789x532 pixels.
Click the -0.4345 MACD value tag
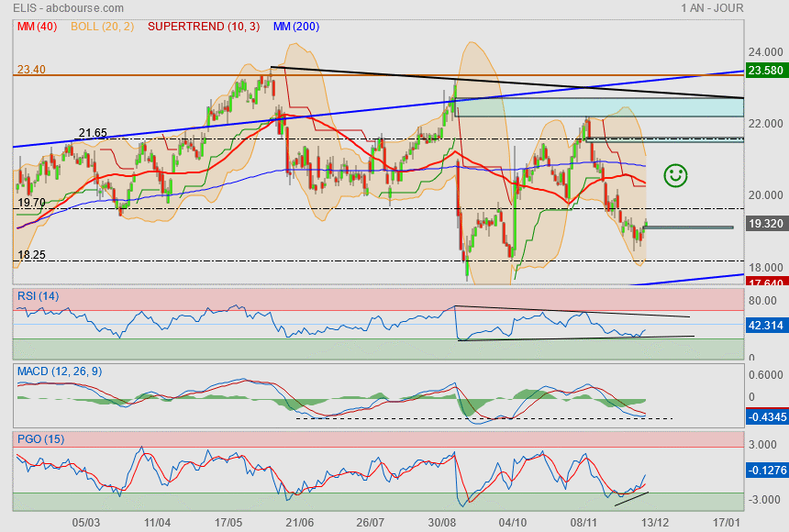pos(766,416)
